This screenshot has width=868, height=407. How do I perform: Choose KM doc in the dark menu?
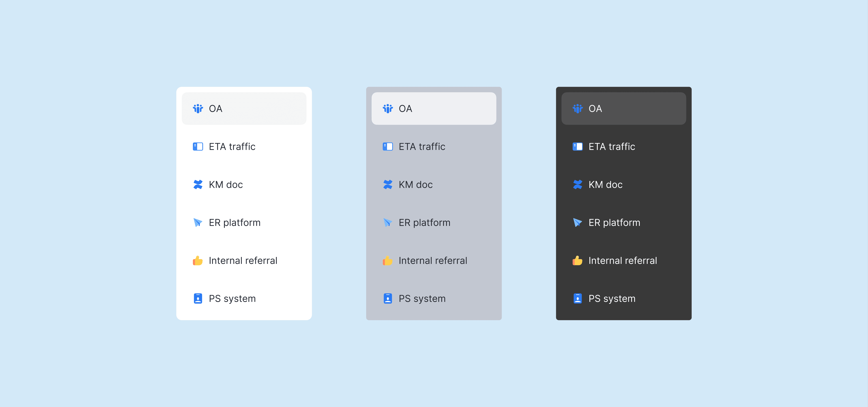(605, 184)
